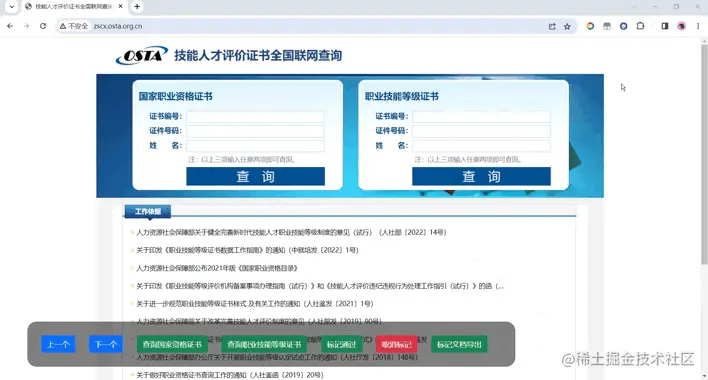Open link about 职业技能等级评价机构备案事项办理指南
This screenshot has width=708, height=380.
(320, 286)
